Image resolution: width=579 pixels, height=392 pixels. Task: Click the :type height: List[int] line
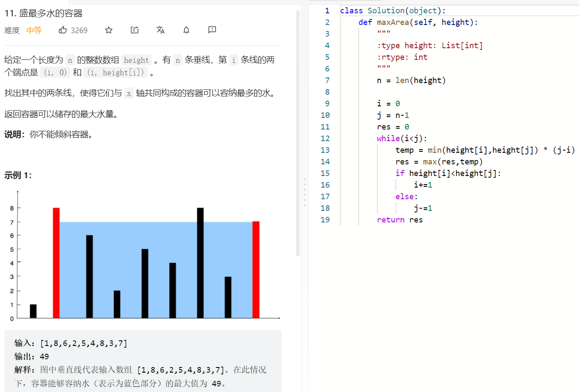pos(430,46)
